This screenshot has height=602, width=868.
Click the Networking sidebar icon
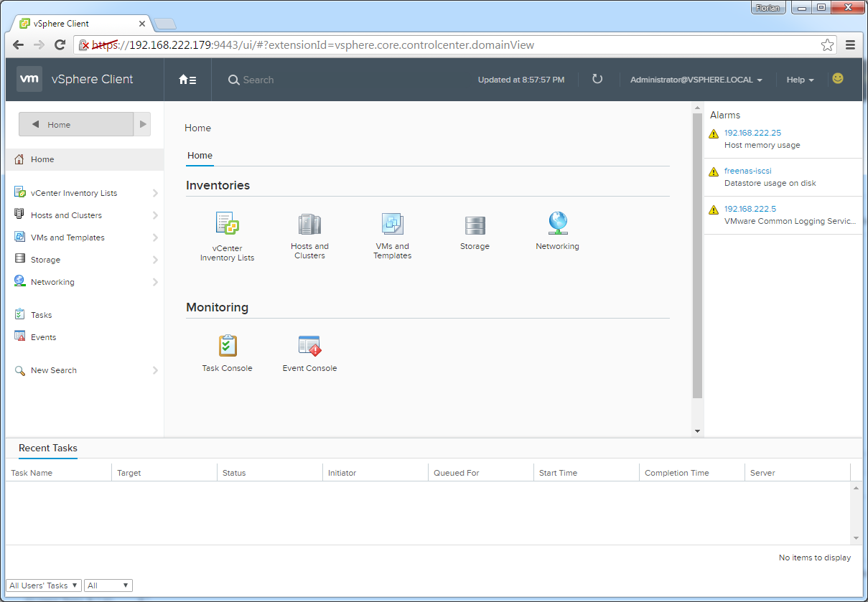[19, 281]
